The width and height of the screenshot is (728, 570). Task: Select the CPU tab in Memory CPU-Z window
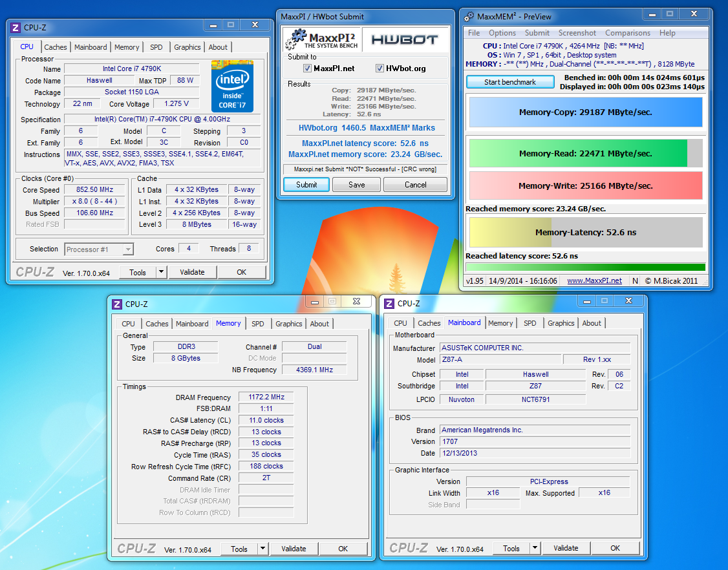[x=128, y=324]
